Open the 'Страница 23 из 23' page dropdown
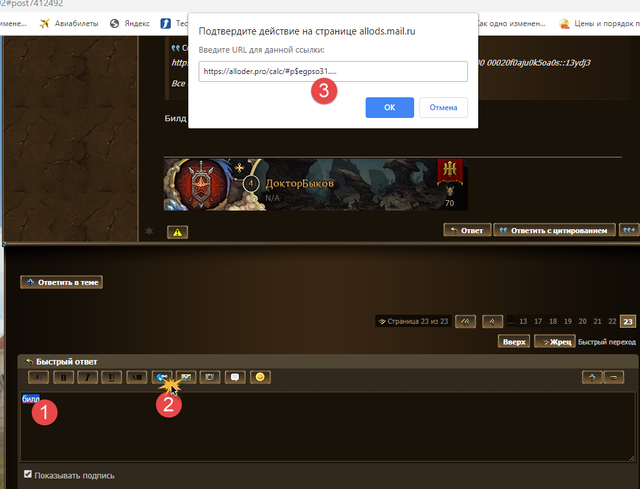 411,321
